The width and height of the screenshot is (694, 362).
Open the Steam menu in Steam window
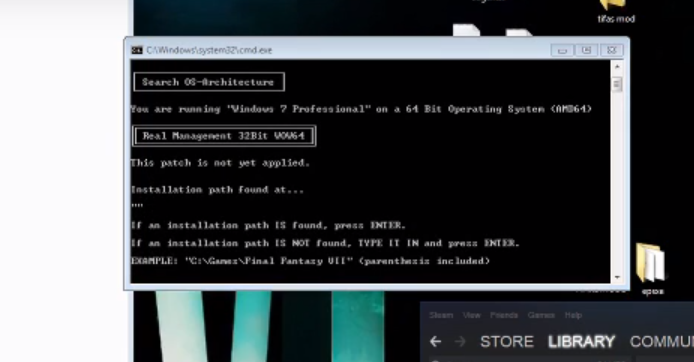point(441,315)
